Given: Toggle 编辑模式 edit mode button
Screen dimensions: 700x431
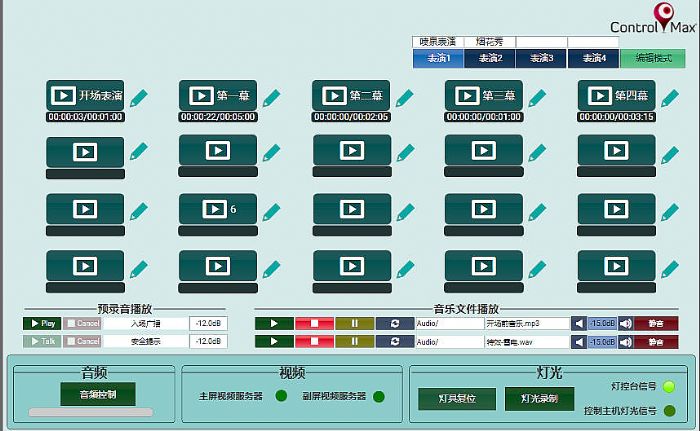Looking at the screenshot, I should pyautogui.click(x=653, y=59).
